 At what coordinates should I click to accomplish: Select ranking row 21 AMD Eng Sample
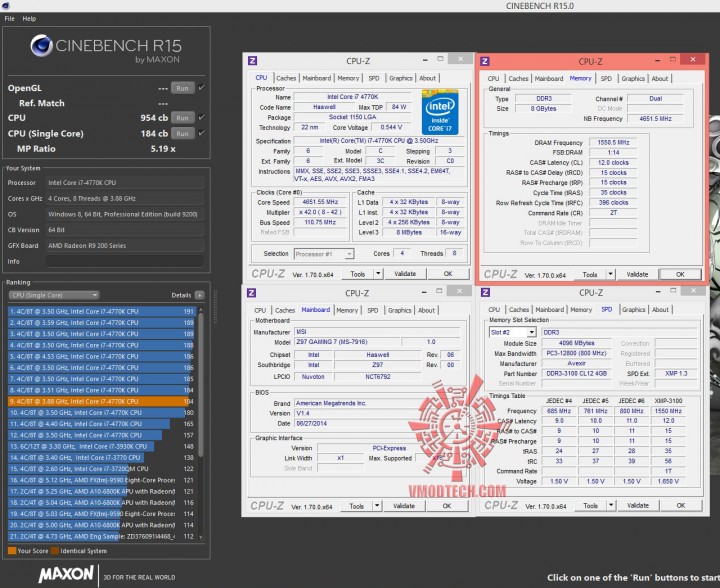(101, 536)
